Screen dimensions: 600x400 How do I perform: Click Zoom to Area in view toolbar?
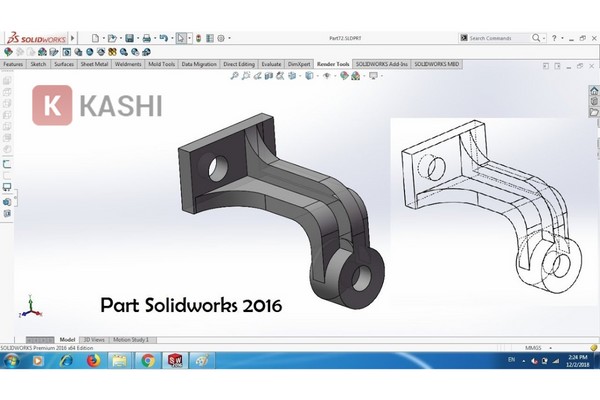click(246, 76)
